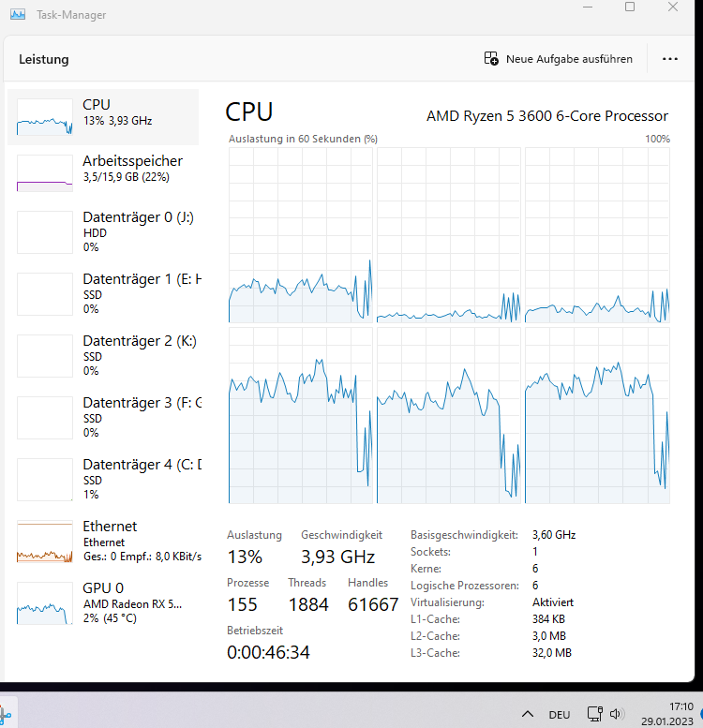This screenshot has height=728, width=703.
Task: Select Datenträger 3 SSD entry
Action: coord(103,417)
